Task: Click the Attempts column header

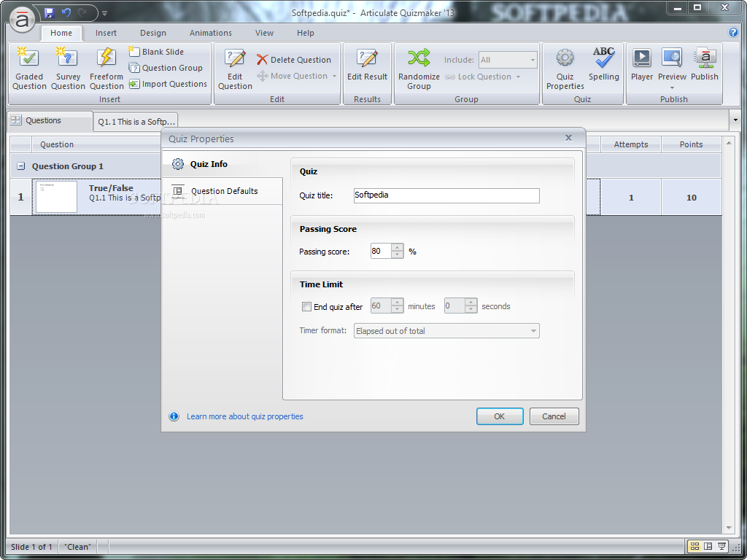Action: click(631, 144)
